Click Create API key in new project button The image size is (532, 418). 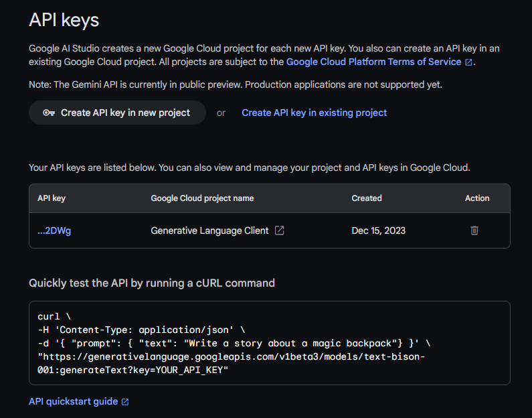(117, 113)
